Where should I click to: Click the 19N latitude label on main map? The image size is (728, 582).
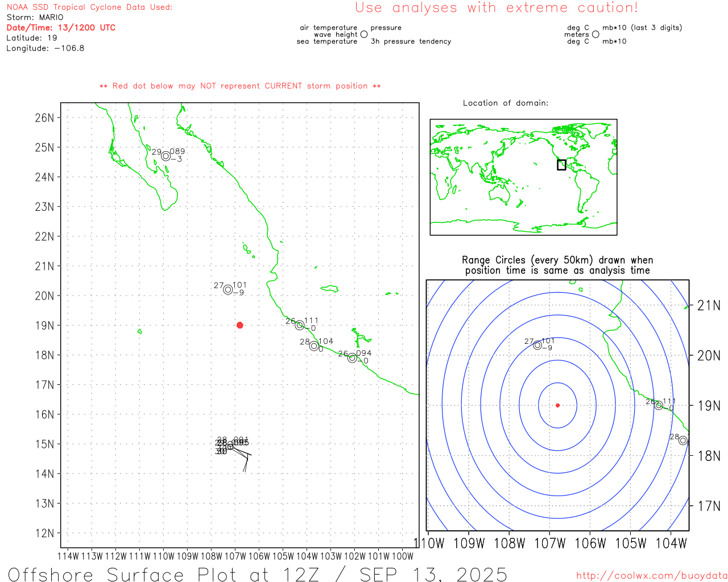coord(44,326)
